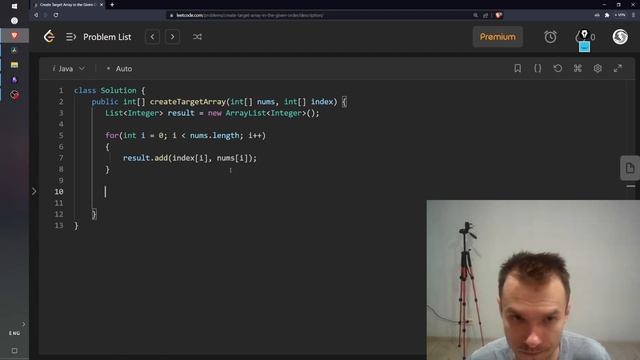Bookmark code with the bookmark icon
Image resolution: width=640 pixels, height=360 pixels.
pyautogui.click(x=518, y=68)
